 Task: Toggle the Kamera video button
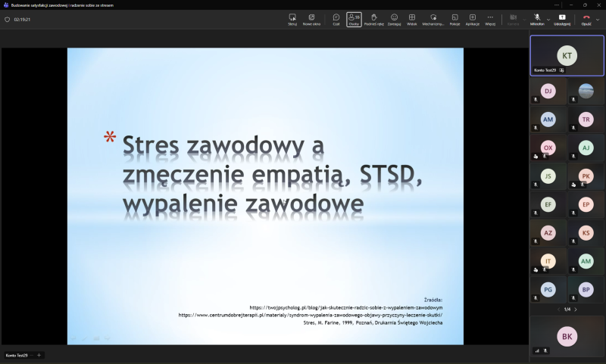pyautogui.click(x=513, y=18)
